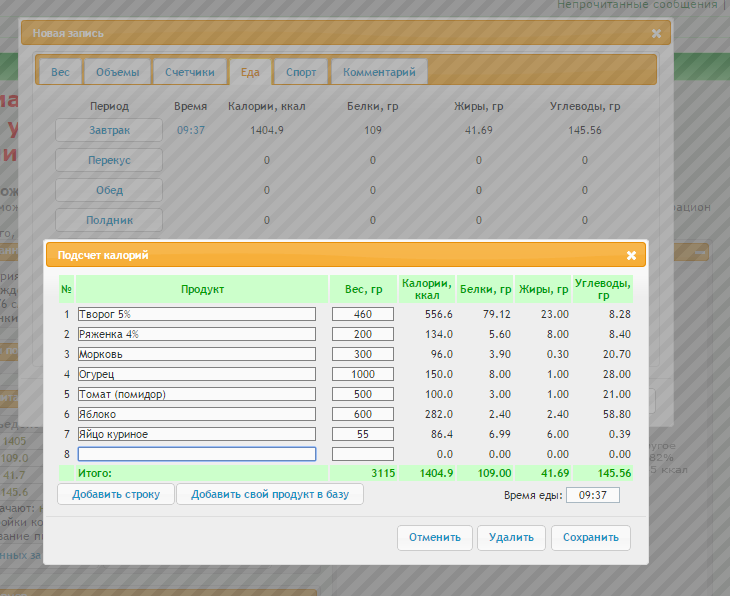Close the Подсчет калорий dialog
The height and width of the screenshot is (596, 730).
[x=631, y=255]
